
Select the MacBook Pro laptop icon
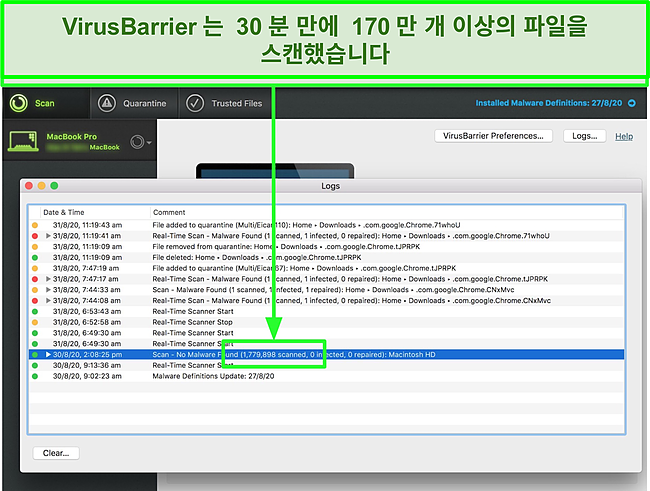click(23, 141)
